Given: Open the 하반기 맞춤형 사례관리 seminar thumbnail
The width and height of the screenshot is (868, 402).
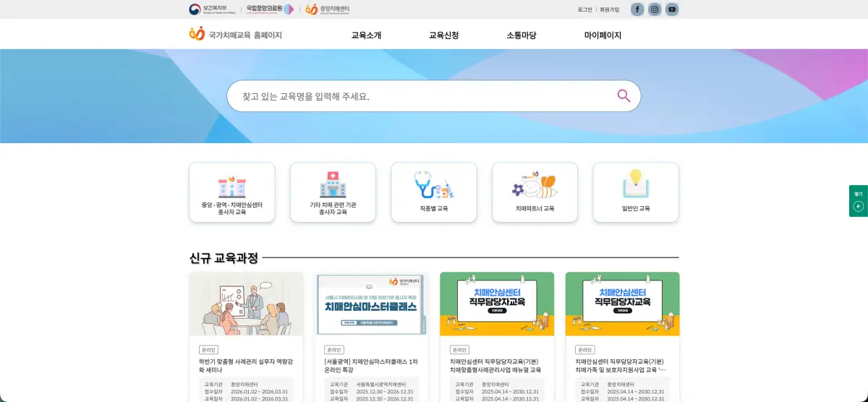Looking at the screenshot, I should [246, 304].
